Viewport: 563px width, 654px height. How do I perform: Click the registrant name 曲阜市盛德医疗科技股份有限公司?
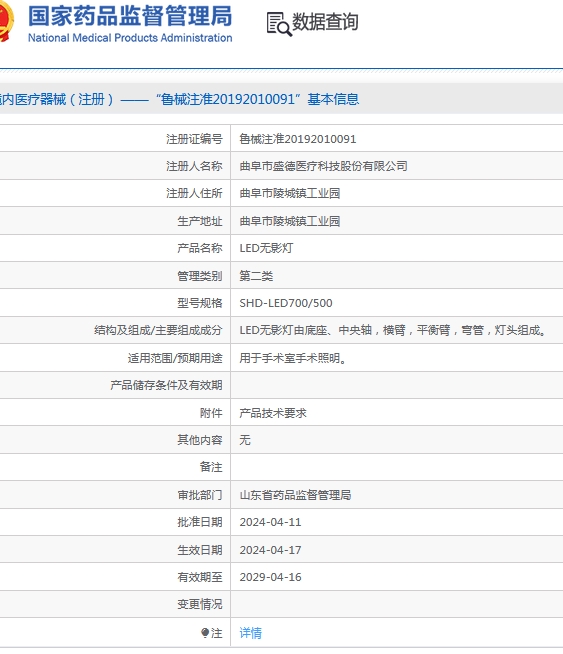pyautogui.click(x=323, y=166)
